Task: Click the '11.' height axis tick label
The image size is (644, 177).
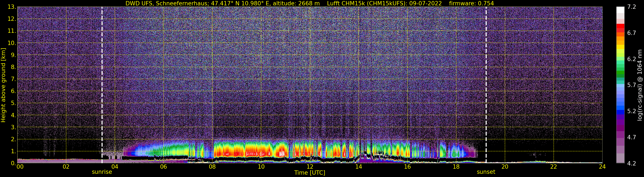Action: (x=12, y=31)
